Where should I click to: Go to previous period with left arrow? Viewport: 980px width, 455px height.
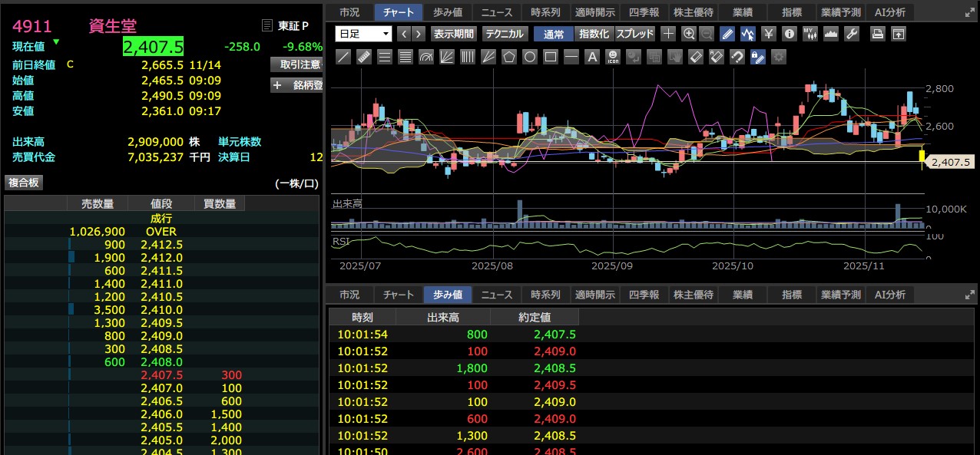pyautogui.click(x=404, y=34)
